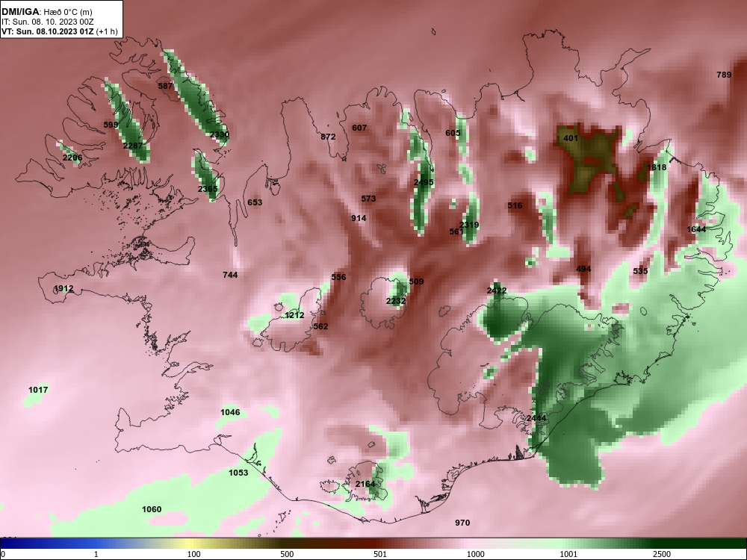Select the 1644 east coast value
Viewport: 747px width, 560px height.
pos(696,229)
